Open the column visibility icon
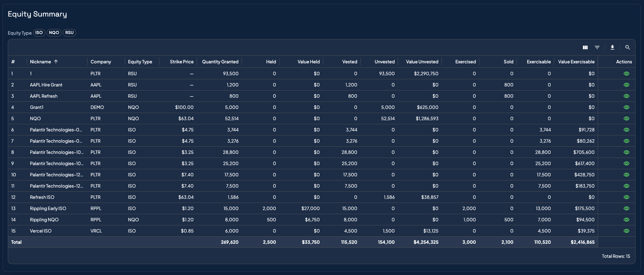Screen dimensions: 644x275 point(585,47)
